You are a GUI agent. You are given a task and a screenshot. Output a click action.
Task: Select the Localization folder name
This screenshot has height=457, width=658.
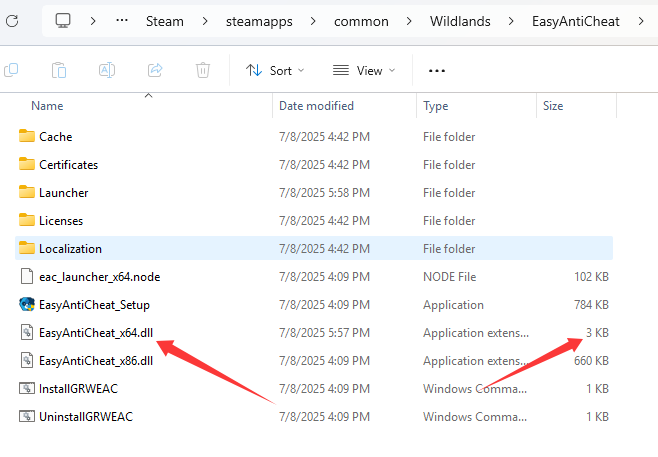(70, 249)
